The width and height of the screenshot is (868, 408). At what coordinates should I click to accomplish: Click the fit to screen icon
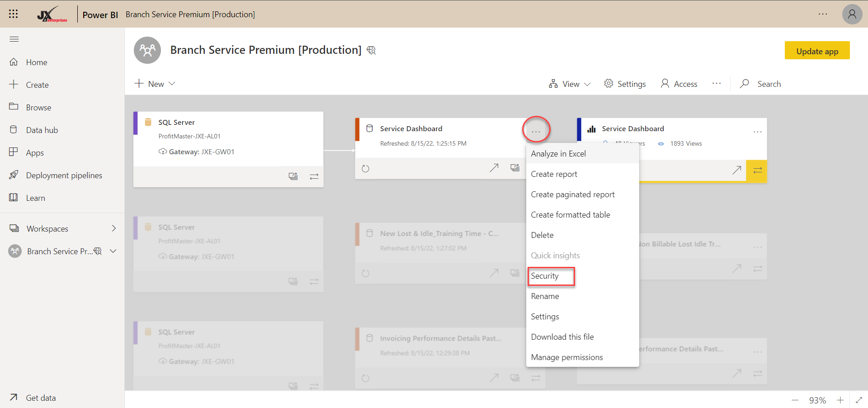coord(859,400)
